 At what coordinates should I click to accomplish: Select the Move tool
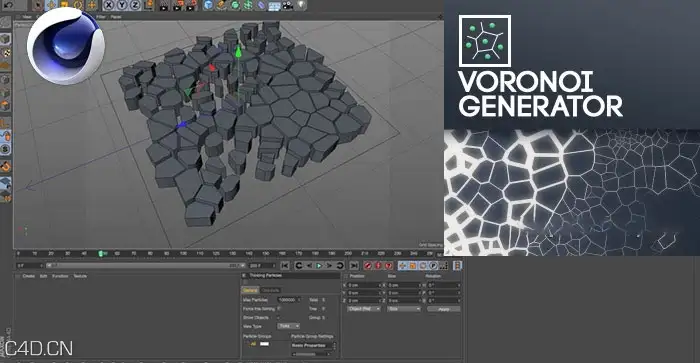(51, 5)
